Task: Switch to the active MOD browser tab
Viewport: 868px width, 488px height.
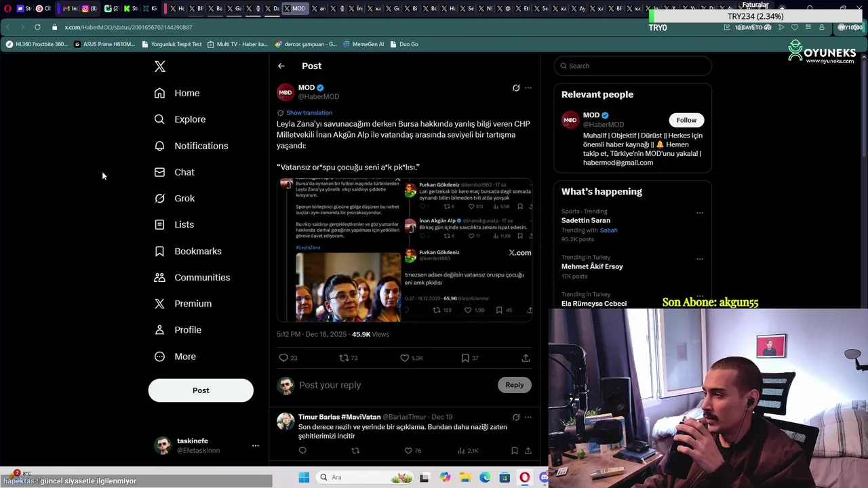Action: [x=295, y=9]
